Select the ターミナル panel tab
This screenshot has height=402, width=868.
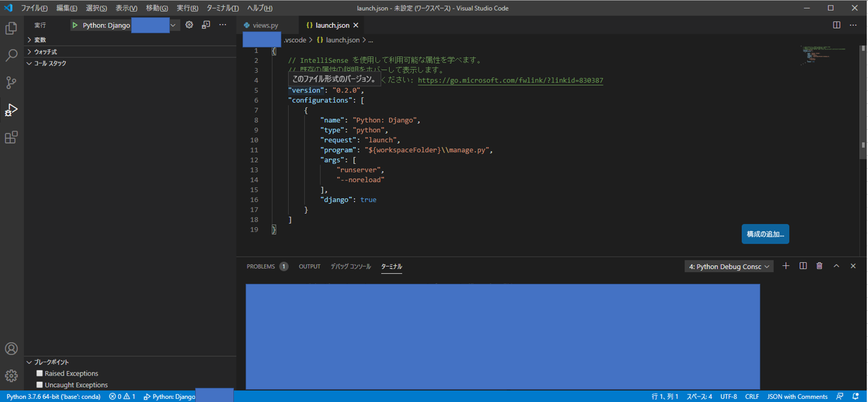coord(392,267)
